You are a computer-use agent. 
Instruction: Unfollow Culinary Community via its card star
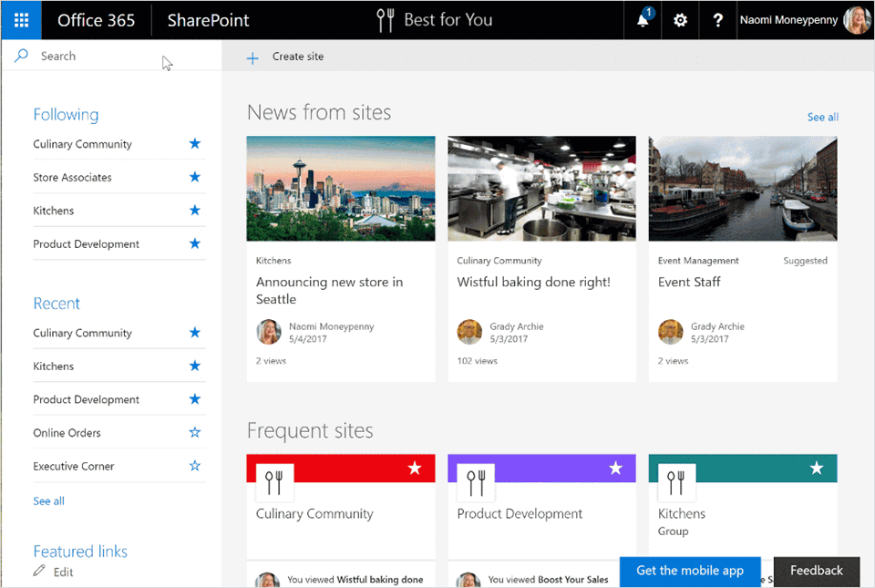pos(416,467)
